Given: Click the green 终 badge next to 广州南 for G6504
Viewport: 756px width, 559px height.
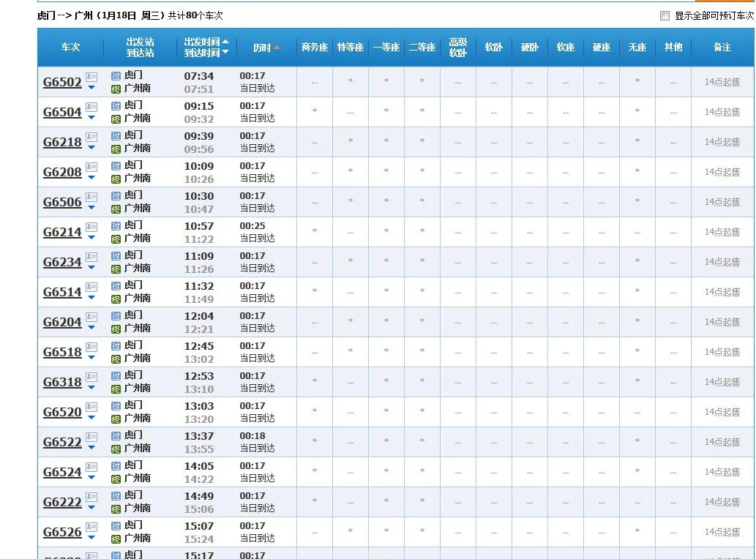Looking at the screenshot, I should coord(116,118).
